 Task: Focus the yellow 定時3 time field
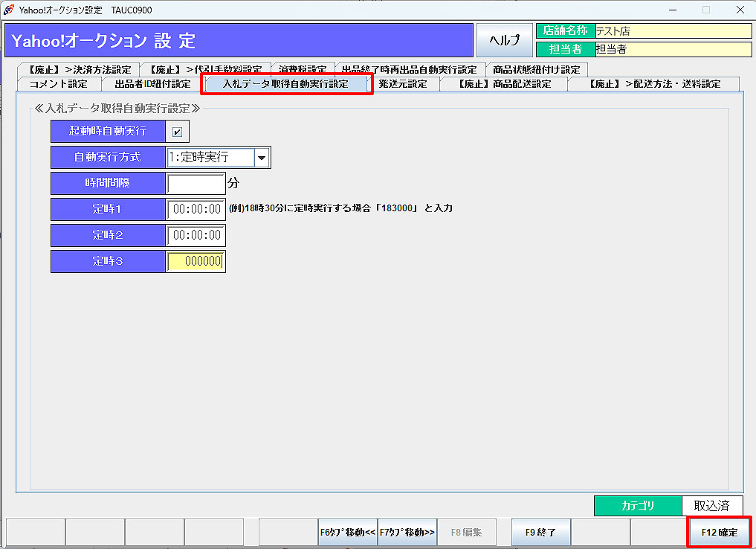coord(196,261)
